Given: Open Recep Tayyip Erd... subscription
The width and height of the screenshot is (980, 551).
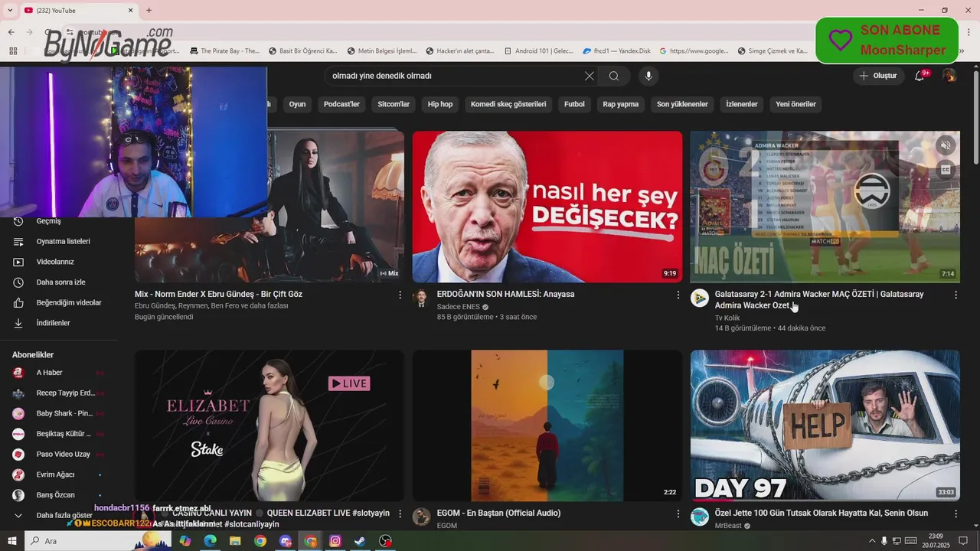Looking at the screenshot, I should [59, 393].
